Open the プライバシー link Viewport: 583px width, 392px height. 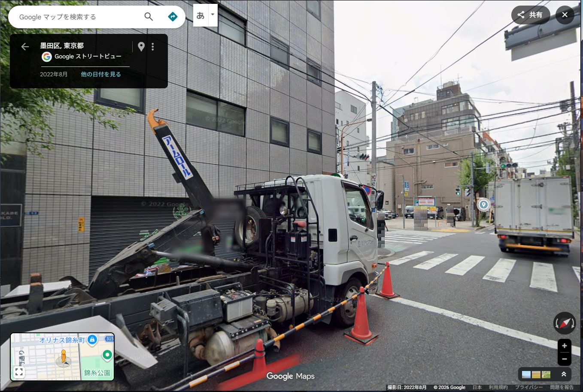529,387
